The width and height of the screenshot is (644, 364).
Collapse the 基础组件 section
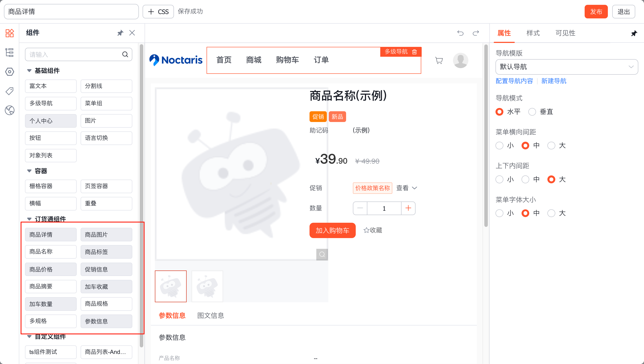click(29, 71)
